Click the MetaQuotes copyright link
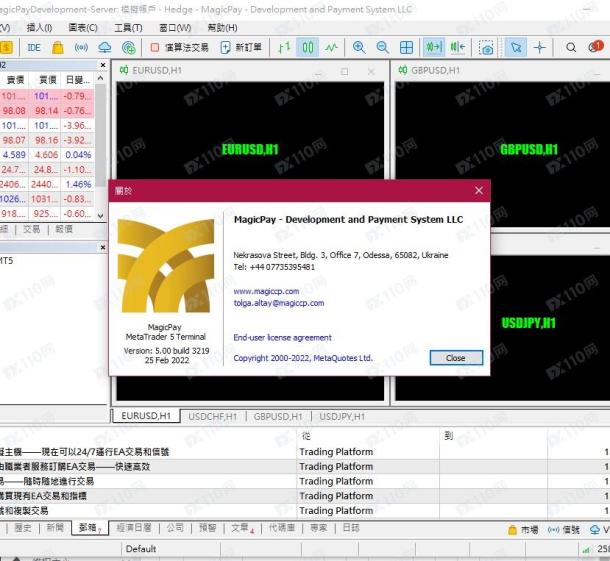Viewport: 610px width, 561px height. pos(303,358)
